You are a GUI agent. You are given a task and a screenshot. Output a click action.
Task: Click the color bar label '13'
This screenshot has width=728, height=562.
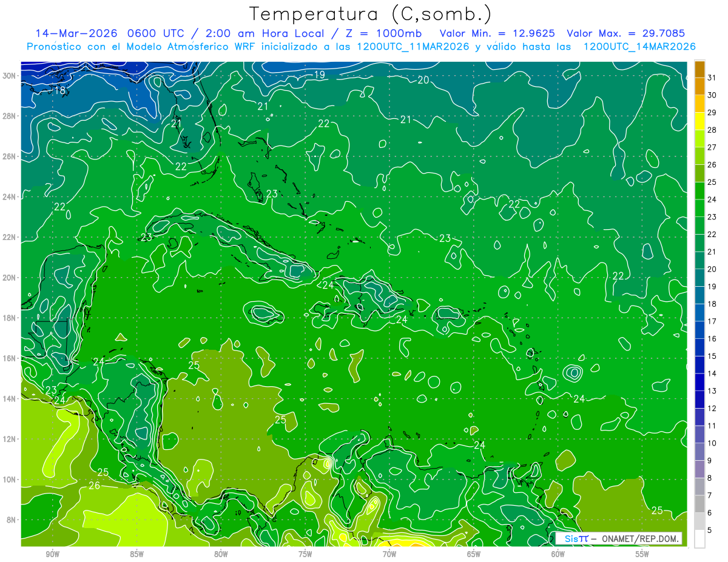pos(712,391)
